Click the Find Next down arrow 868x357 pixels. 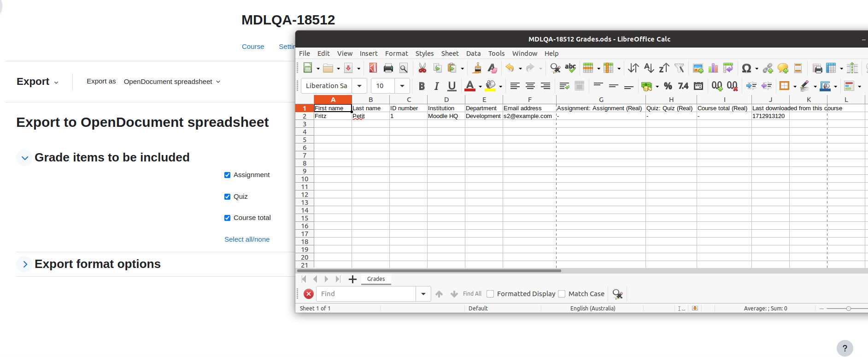(454, 294)
